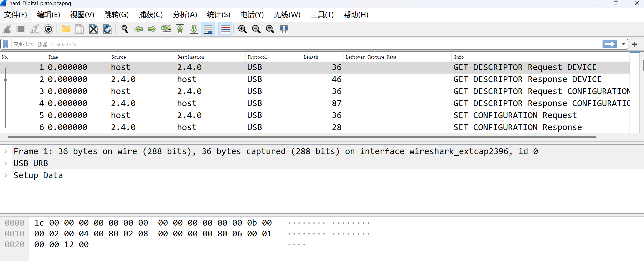Sort by Protocol column header
Image resolution: width=644 pixels, height=261 pixels.
pos(273,57)
